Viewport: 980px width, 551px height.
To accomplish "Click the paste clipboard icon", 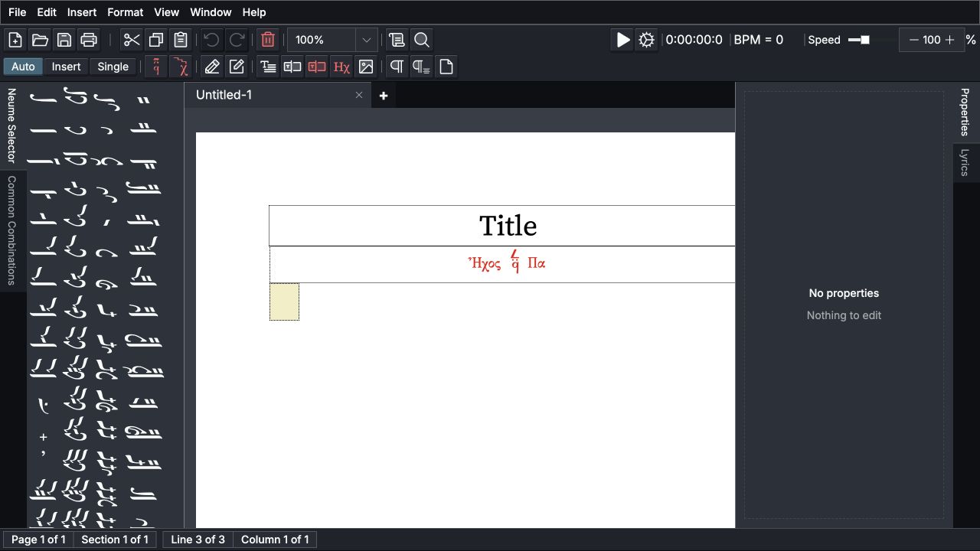I will click(x=181, y=40).
